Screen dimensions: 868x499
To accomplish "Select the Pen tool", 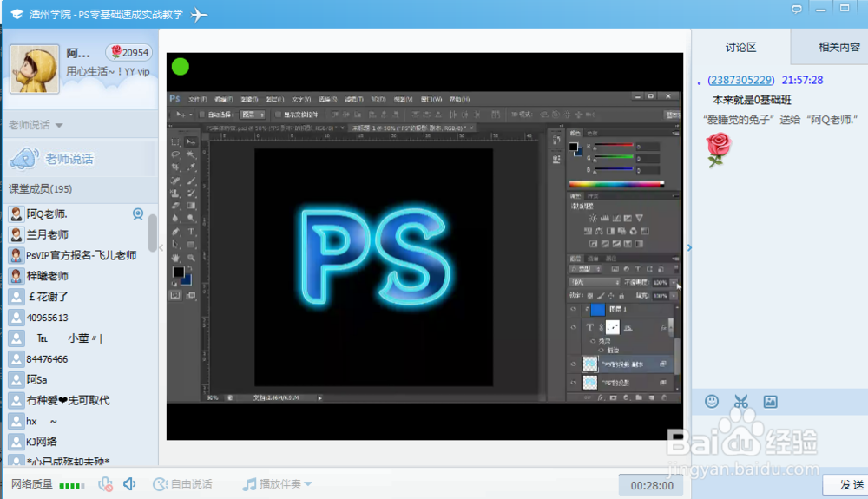I will pos(175,232).
